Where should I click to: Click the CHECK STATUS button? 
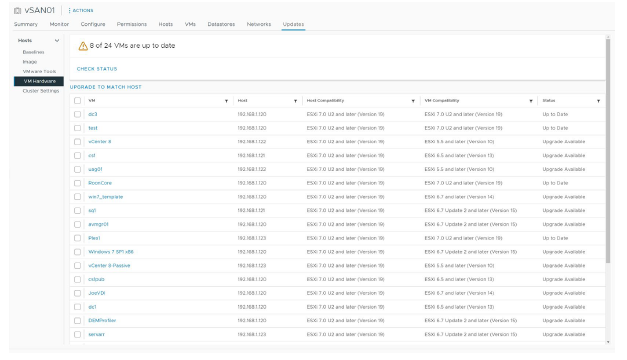[97, 69]
